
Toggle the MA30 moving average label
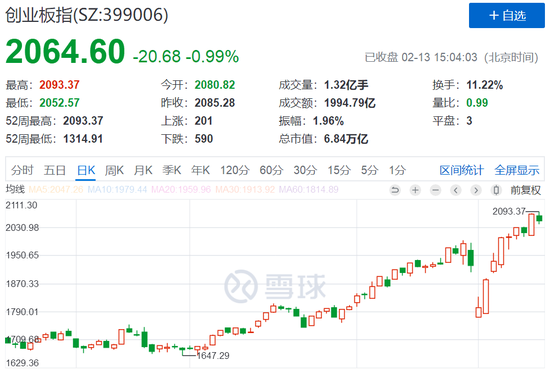tap(245, 190)
